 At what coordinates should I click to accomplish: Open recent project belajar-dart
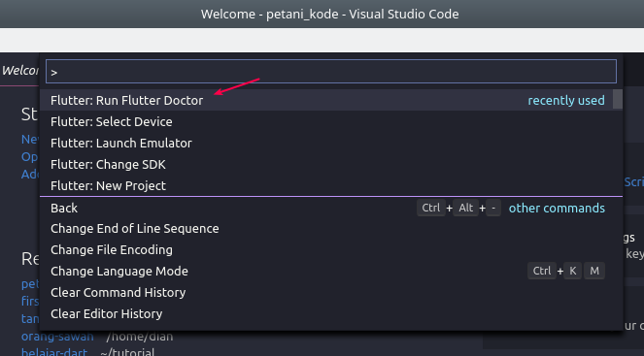54,352
